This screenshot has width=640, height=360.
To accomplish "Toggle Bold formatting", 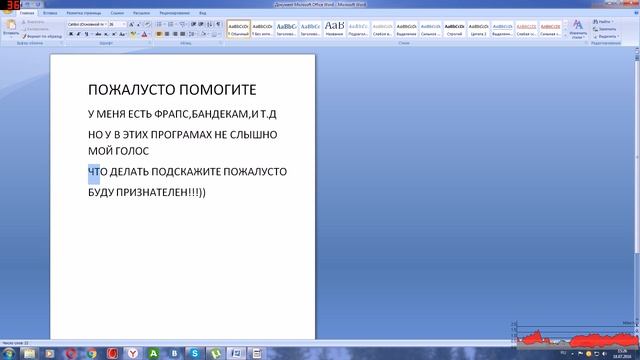I will 71,34.
